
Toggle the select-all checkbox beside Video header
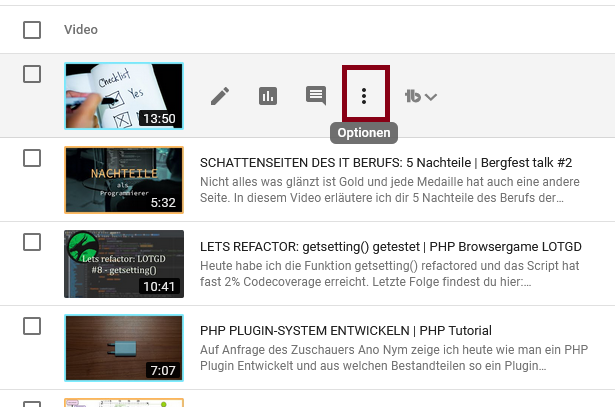pos(32,30)
